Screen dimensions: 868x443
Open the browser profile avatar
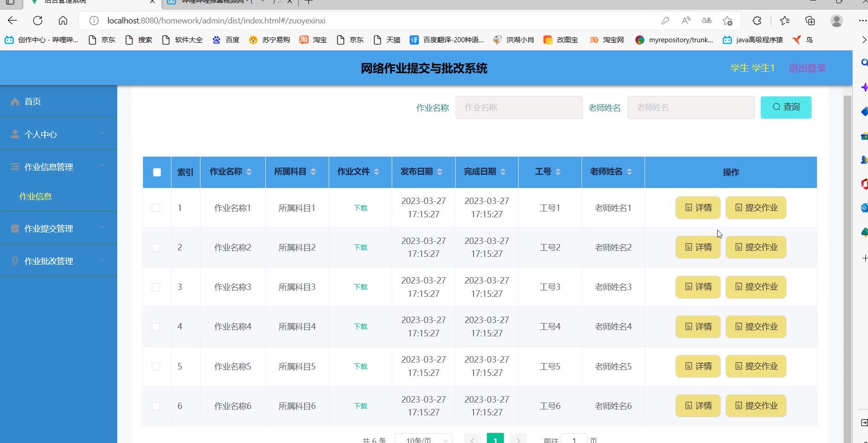point(837,21)
